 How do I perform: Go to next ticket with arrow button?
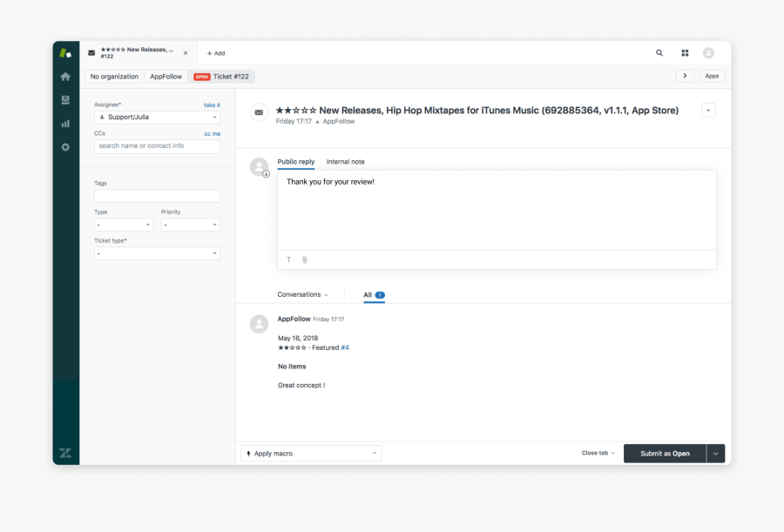click(x=685, y=76)
